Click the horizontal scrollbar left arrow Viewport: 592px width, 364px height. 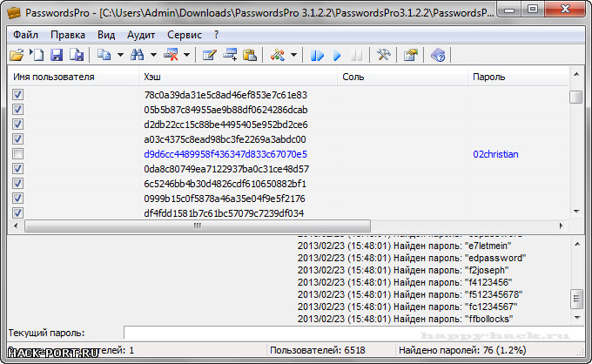point(16,226)
